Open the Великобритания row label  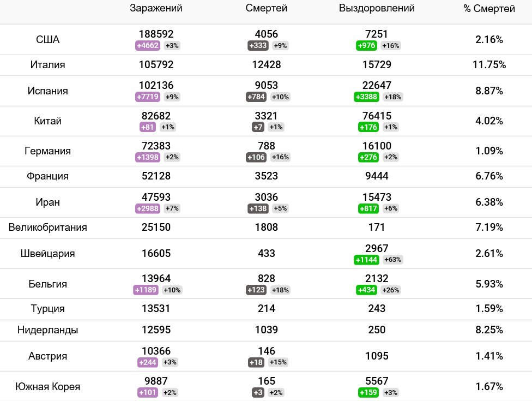coord(47,228)
